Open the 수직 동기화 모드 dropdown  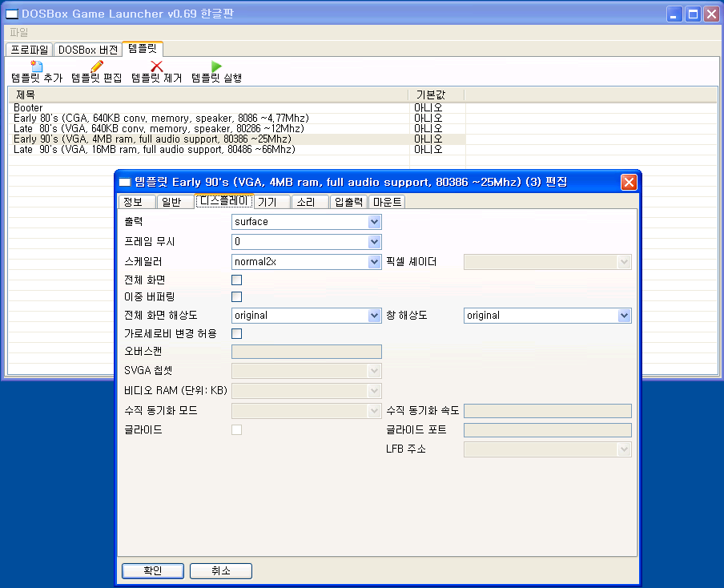(x=375, y=411)
